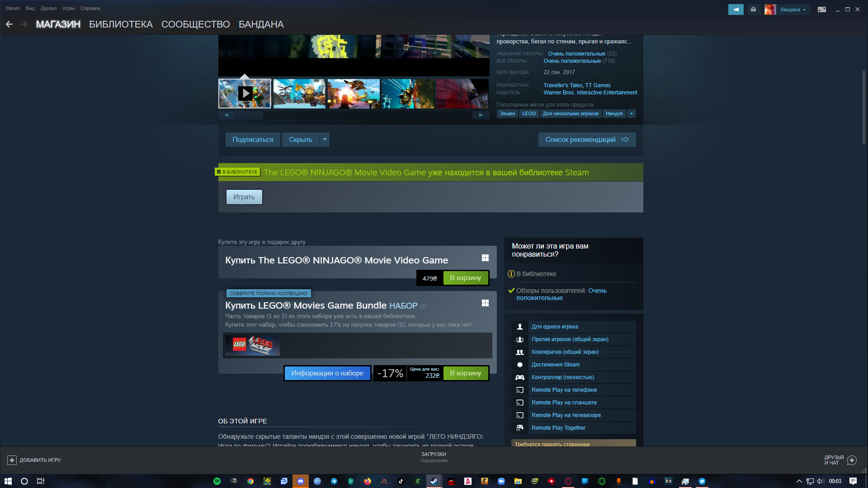868x488 pixels.
Task: Select the fifth red screenshot thumbnail
Action: pos(462,94)
